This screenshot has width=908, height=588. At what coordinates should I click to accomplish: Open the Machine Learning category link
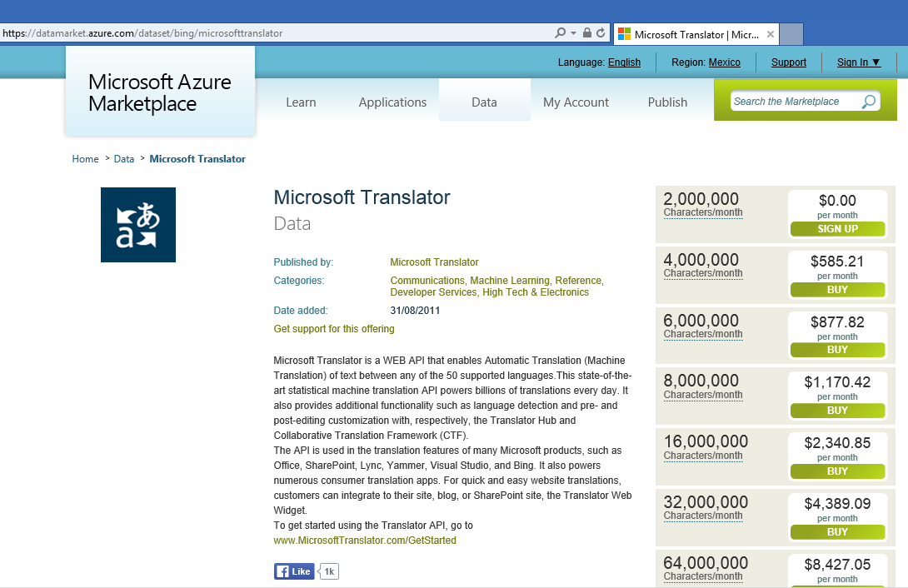(x=510, y=280)
